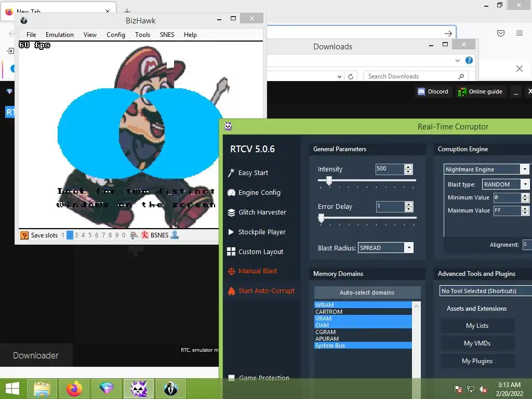
Task: Expand the Downloads address bar history dropdown
Action: coord(339,76)
